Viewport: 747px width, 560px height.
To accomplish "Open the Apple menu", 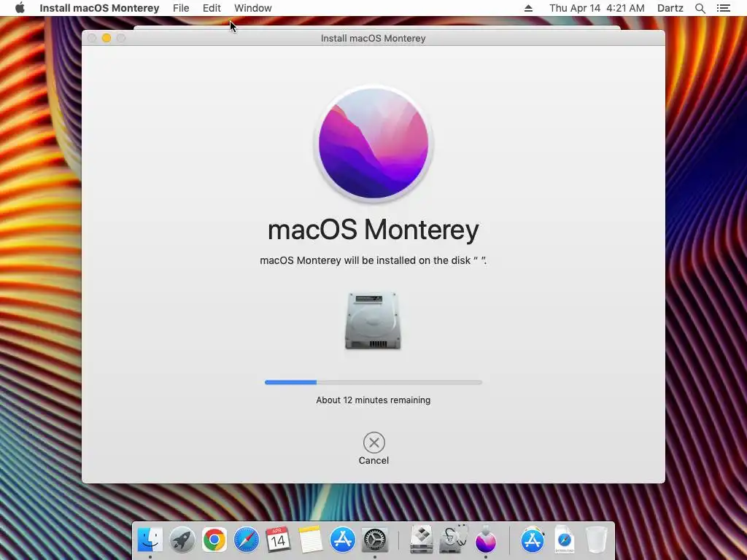I will [20, 8].
